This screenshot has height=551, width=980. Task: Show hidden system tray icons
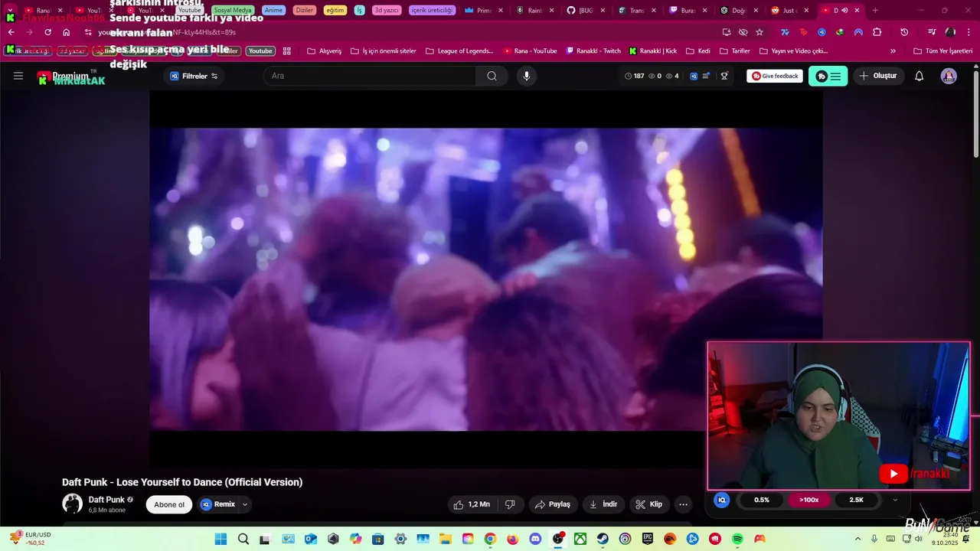[x=857, y=539]
